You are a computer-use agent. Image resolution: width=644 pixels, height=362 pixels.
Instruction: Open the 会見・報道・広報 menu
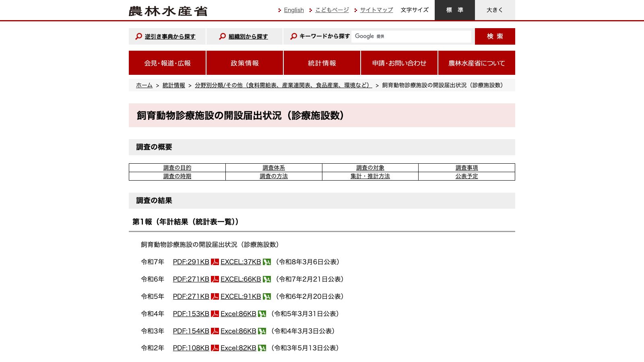(x=167, y=63)
